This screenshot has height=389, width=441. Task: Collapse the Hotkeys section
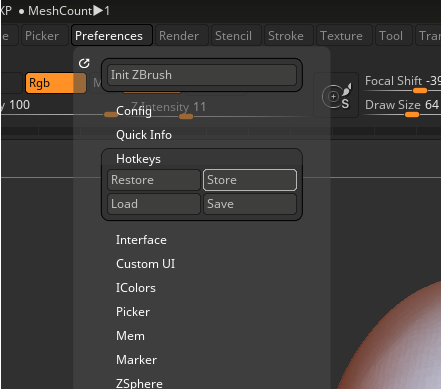(138, 159)
